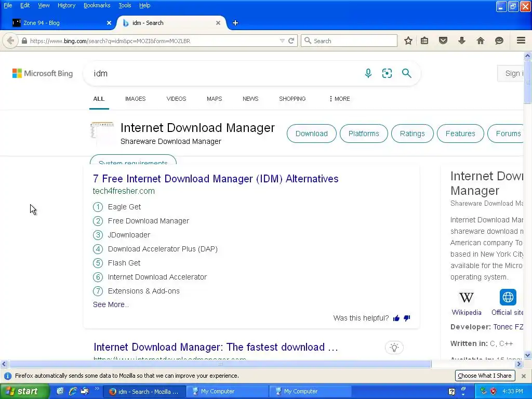Open the Firefox hamburger menu

(x=521, y=41)
